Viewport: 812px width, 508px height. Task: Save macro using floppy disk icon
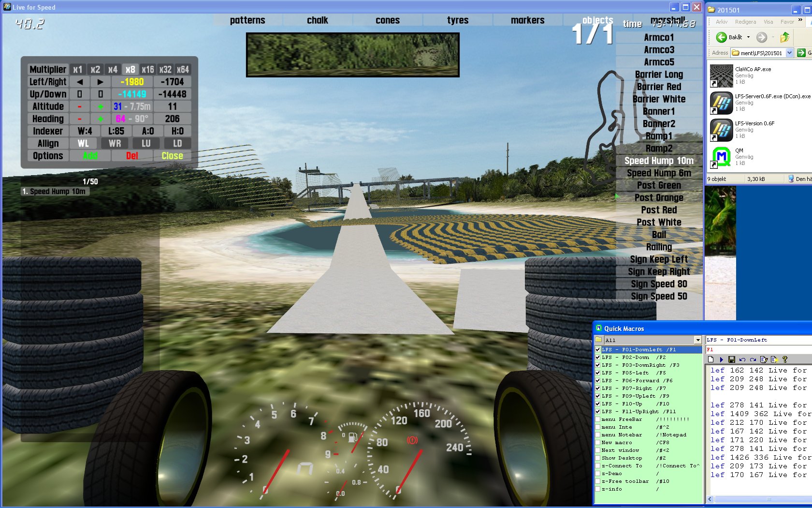[732, 359]
